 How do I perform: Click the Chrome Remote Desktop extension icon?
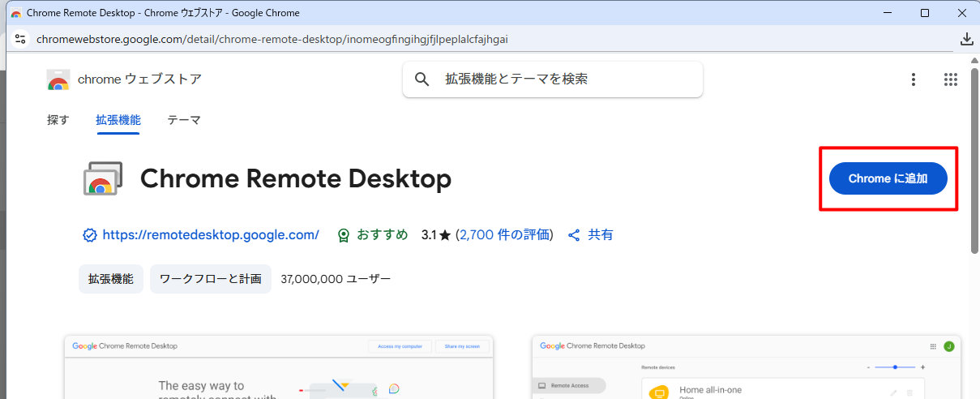tap(103, 178)
